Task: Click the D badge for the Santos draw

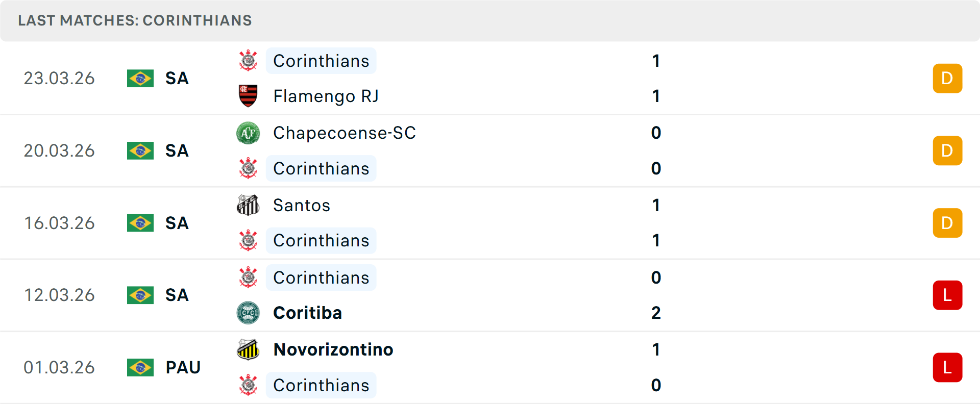Action: [x=947, y=223]
